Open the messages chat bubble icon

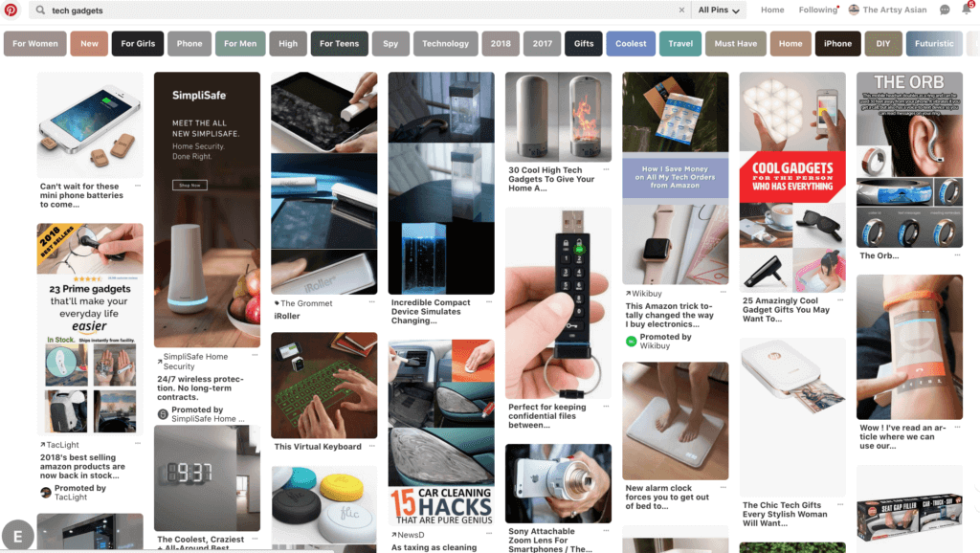pyautogui.click(x=945, y=10)
